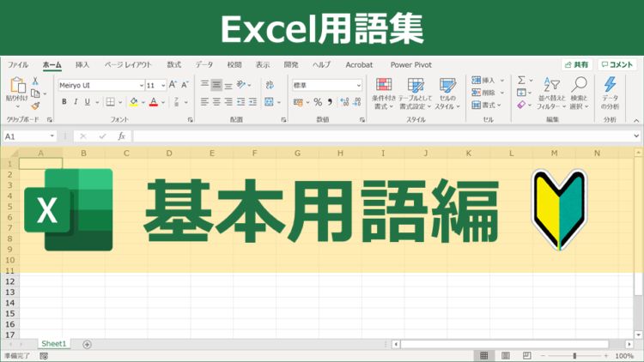Decrease indent icon
The height and width of the screenshot is (362, 644).
[240, 102]
